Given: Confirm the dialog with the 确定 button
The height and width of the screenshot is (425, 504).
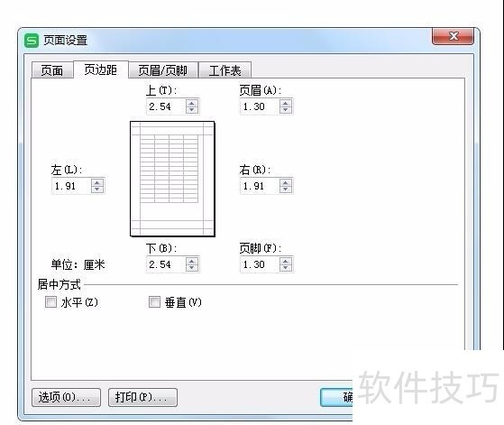Looking at the screenshot, I should click(x=336, y=397).
